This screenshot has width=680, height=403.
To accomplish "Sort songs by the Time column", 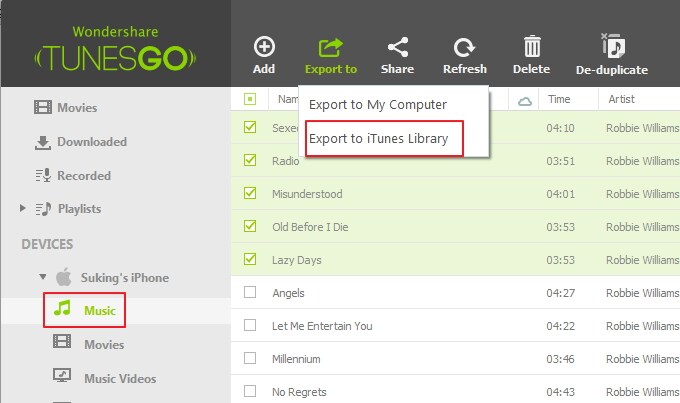I will (x=560, y=99).
